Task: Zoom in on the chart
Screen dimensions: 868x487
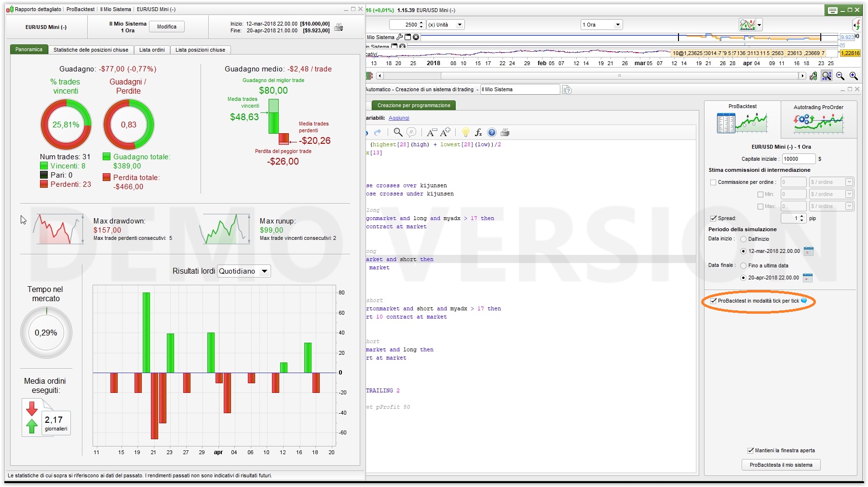Action: 854,76
